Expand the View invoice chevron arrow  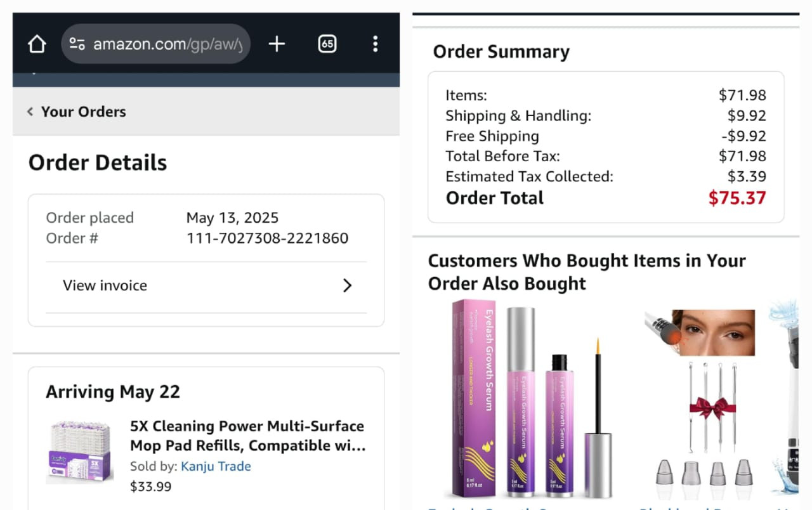(347, 285)
